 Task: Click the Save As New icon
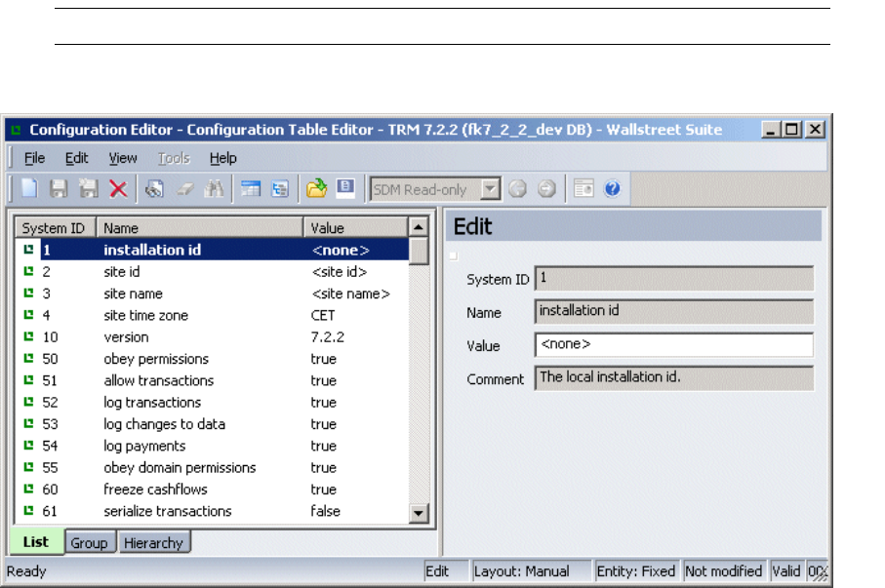[x=88, y=188]
